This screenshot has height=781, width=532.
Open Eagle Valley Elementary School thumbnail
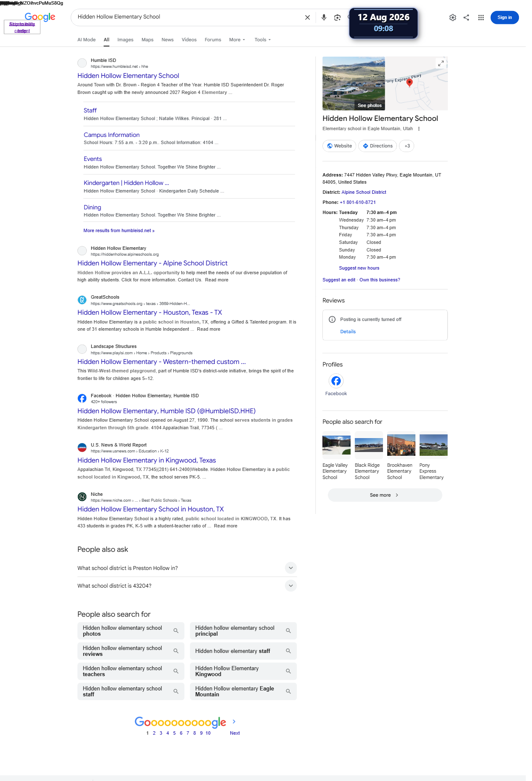tap(336, 445)
